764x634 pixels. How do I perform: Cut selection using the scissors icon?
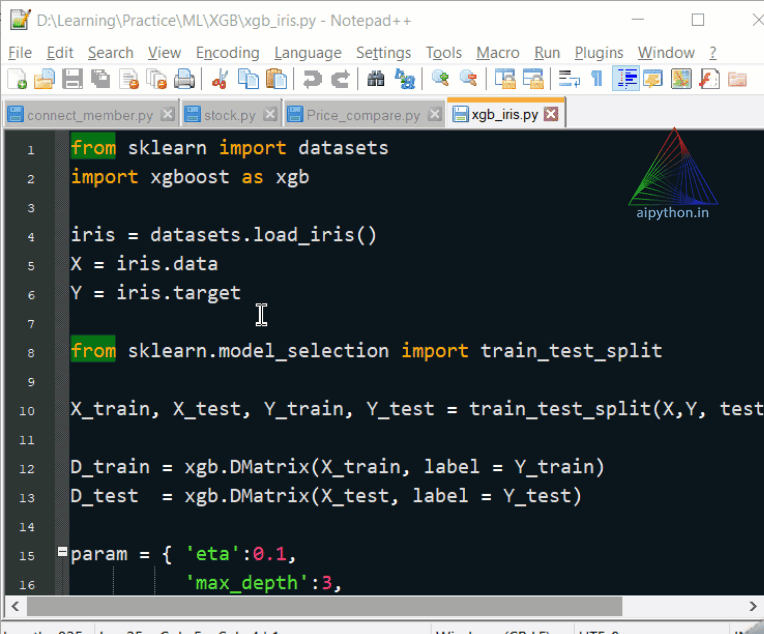[220, 79]
